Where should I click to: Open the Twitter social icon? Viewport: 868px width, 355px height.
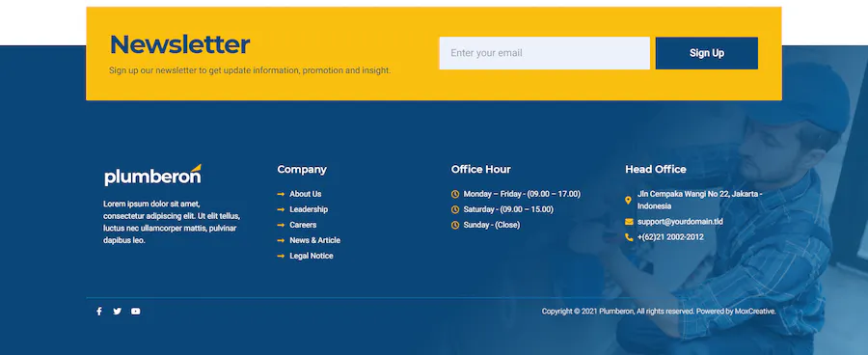click(x=117, y=312)
